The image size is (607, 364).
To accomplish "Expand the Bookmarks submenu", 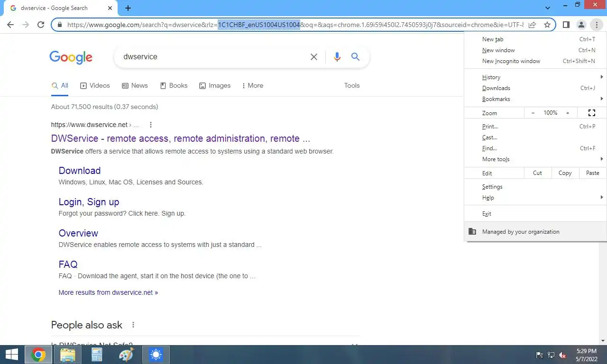I will [535, 99].
